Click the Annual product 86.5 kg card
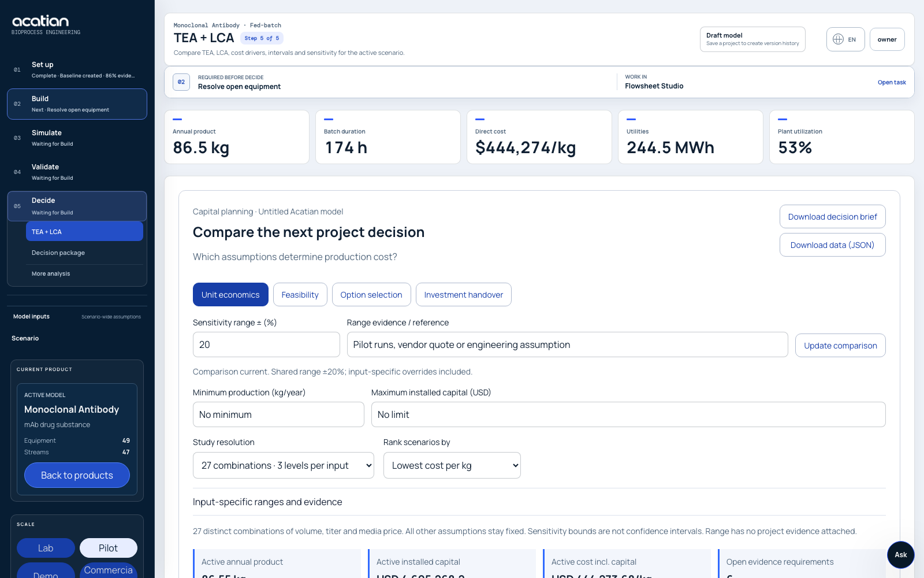 tap(237, 137)
